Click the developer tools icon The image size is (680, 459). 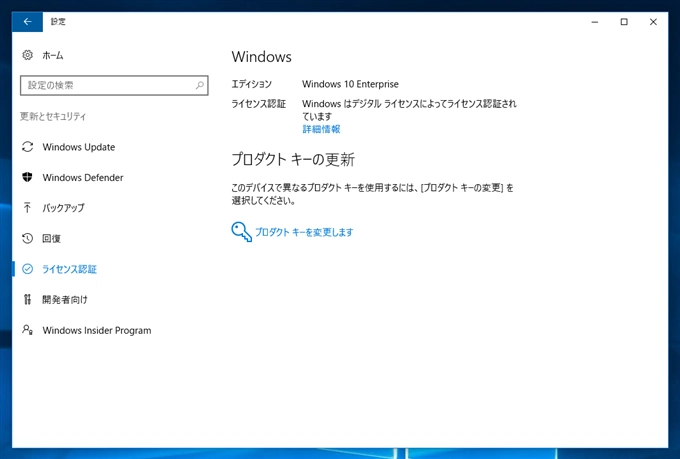pos(27,299)
